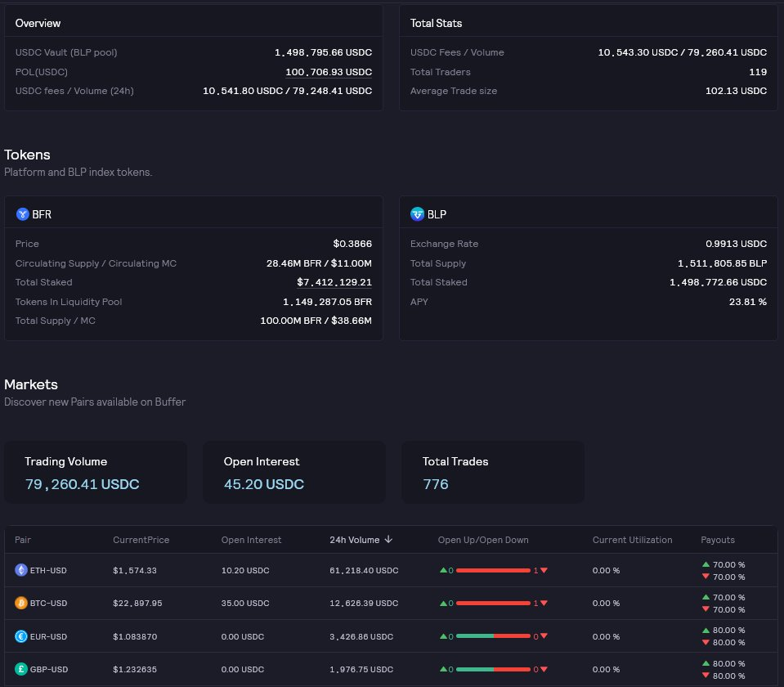Click ETH-USD down payout triangle

(x=706, y=577)
